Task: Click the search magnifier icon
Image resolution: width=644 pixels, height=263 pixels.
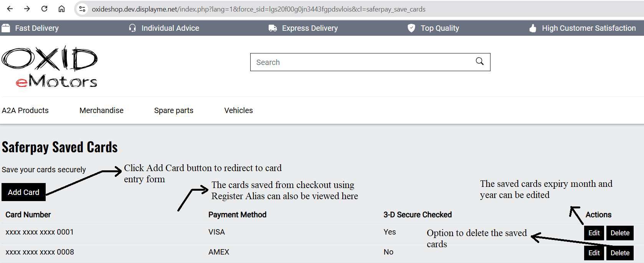Action: pyautogui.click(x=479, y=62)
